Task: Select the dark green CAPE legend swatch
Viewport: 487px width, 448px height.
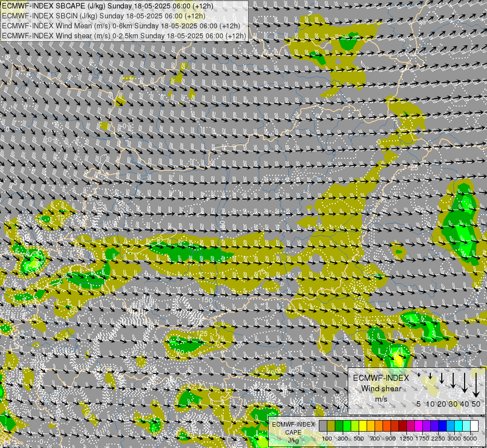Action: click(339, 426)
